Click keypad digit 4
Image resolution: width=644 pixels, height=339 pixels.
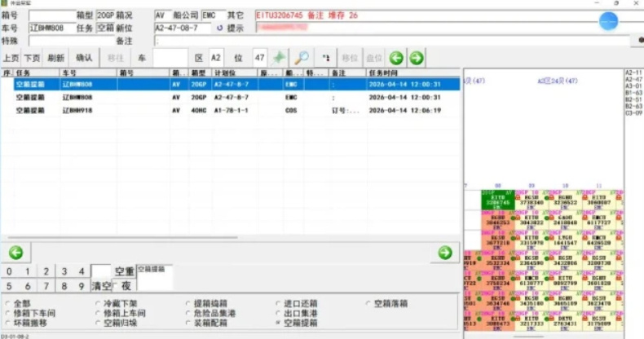(82, 271)
